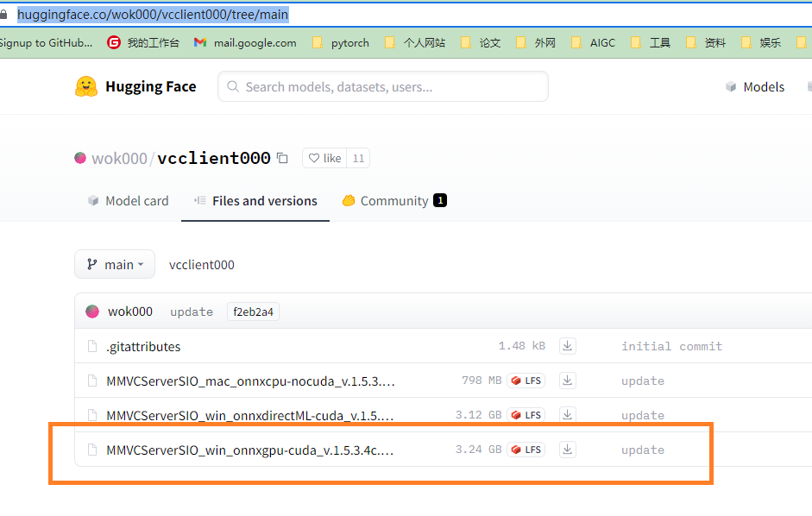Open the 外网 bookmark folder

click(x=536, y=42)
